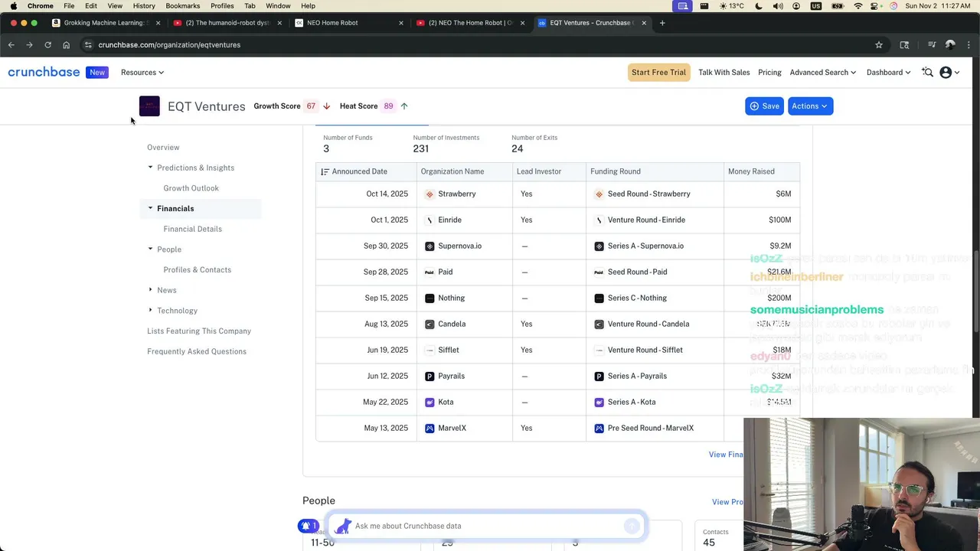Bookmark this page with the star icon
Viewport: 980px width, 551px height.
point(879,45)
